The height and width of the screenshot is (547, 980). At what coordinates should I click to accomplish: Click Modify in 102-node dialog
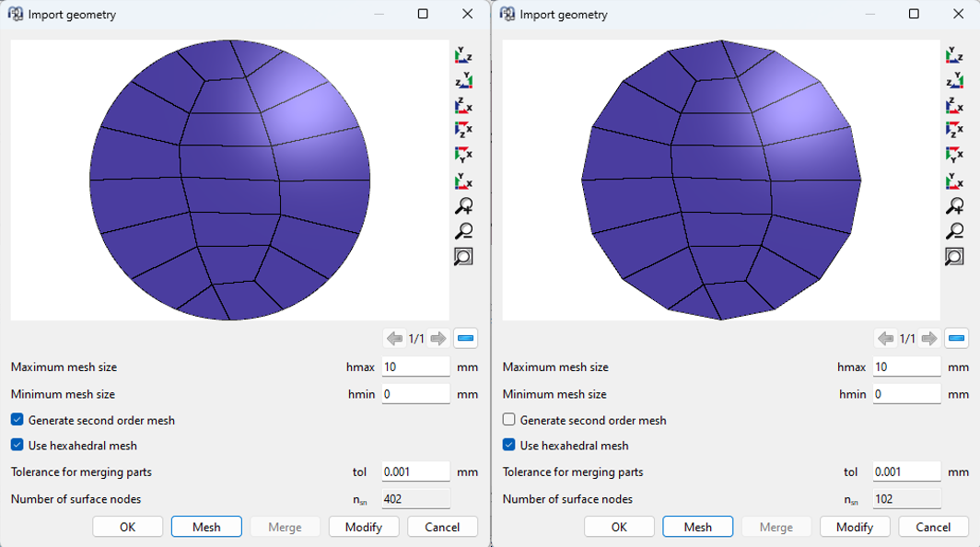click(855, 527)
